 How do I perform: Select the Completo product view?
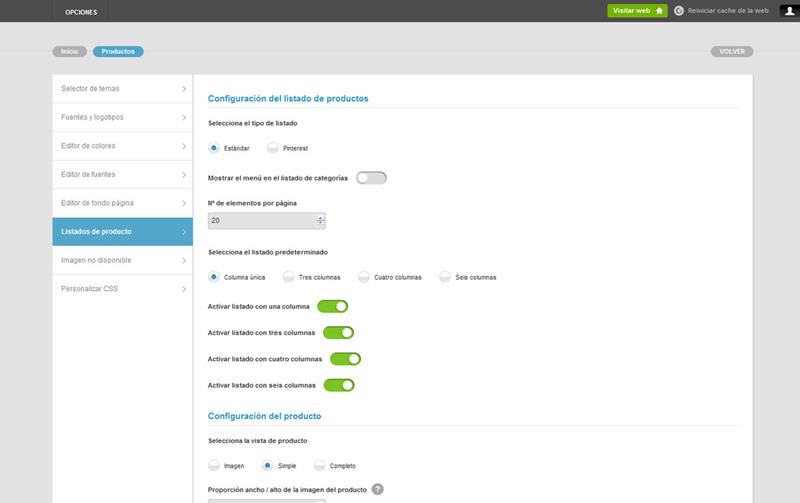[320, 466]
